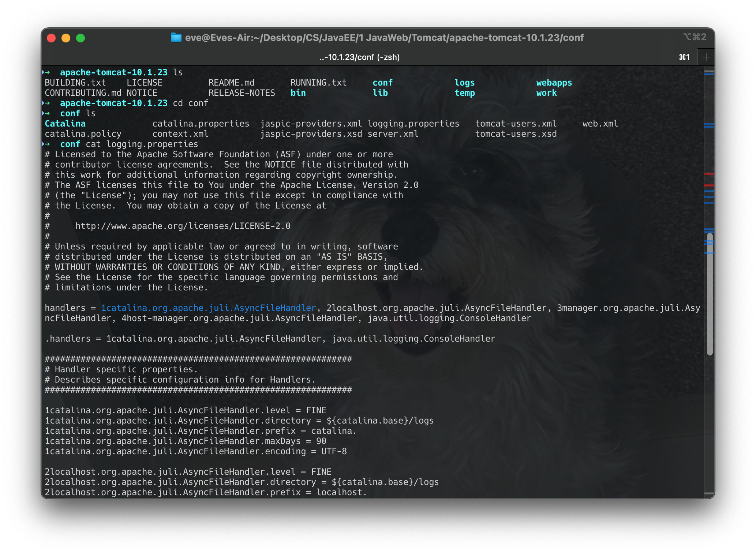
Task: Click the server.xml filename
Action: [x=392, y=134]
